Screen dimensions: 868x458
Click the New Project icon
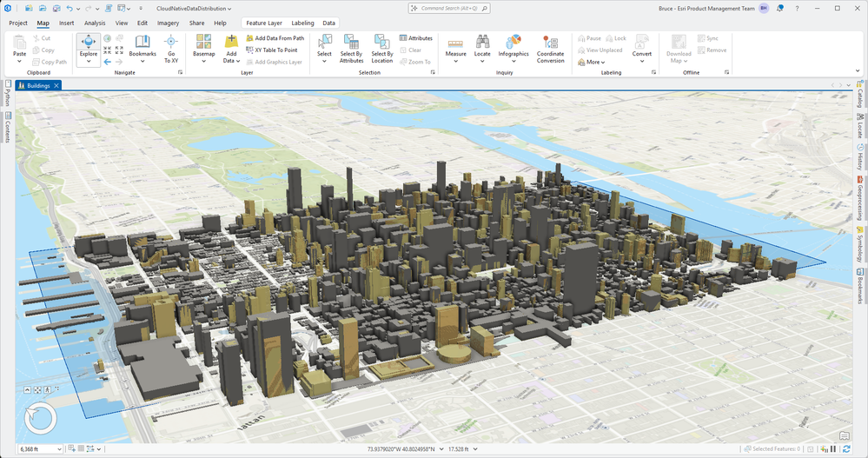29,9
